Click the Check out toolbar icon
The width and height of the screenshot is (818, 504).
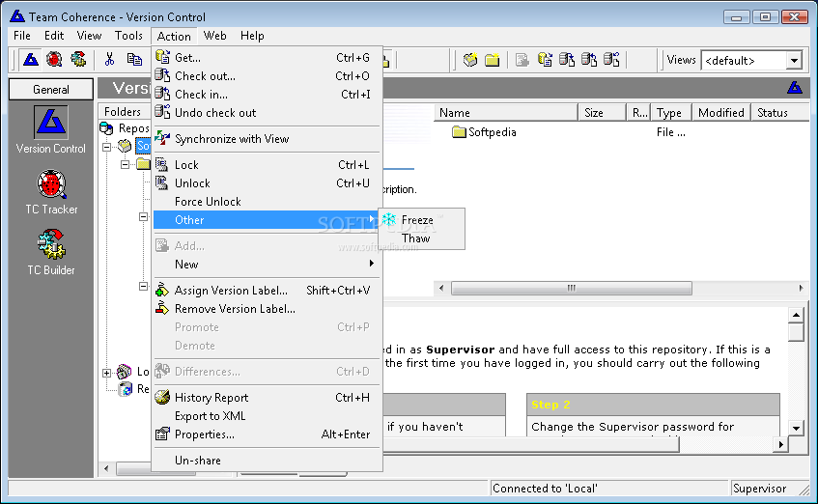[x=567, y=60]
